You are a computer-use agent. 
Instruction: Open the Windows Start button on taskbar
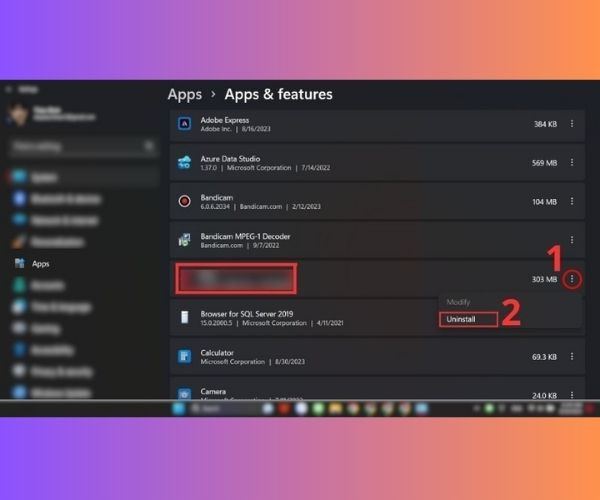click(x=178, y=409)
